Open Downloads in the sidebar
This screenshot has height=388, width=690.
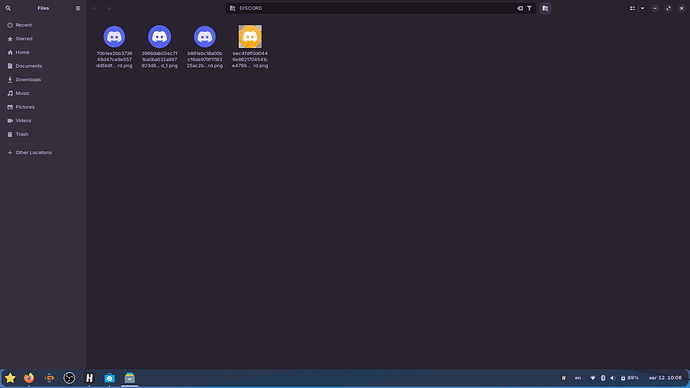[43, 80]
